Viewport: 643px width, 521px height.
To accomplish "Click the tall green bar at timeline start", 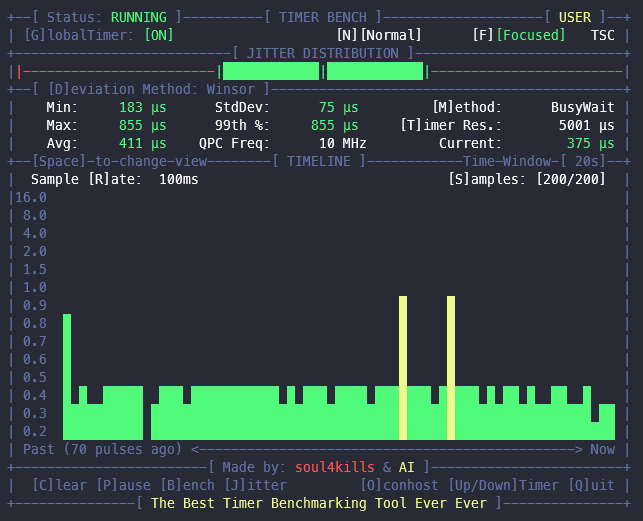I will [67, 377].
